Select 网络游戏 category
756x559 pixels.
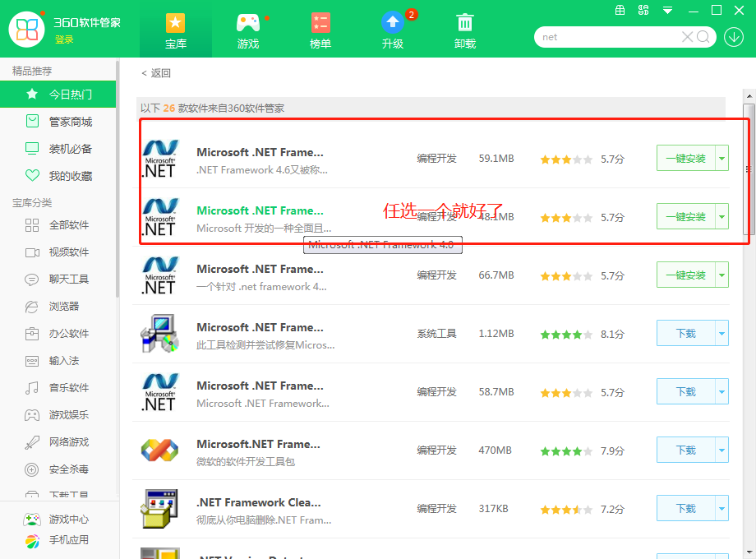click(x=58, y=441)
